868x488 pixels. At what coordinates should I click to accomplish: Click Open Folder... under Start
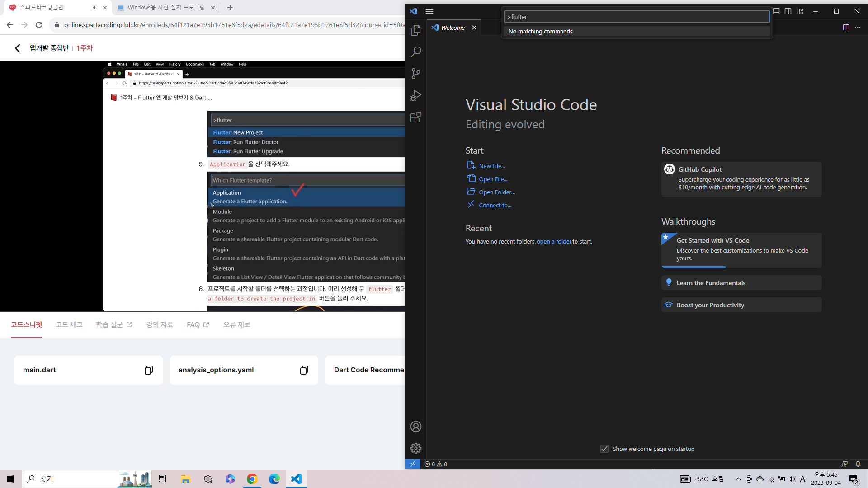[x=497, y=192]
